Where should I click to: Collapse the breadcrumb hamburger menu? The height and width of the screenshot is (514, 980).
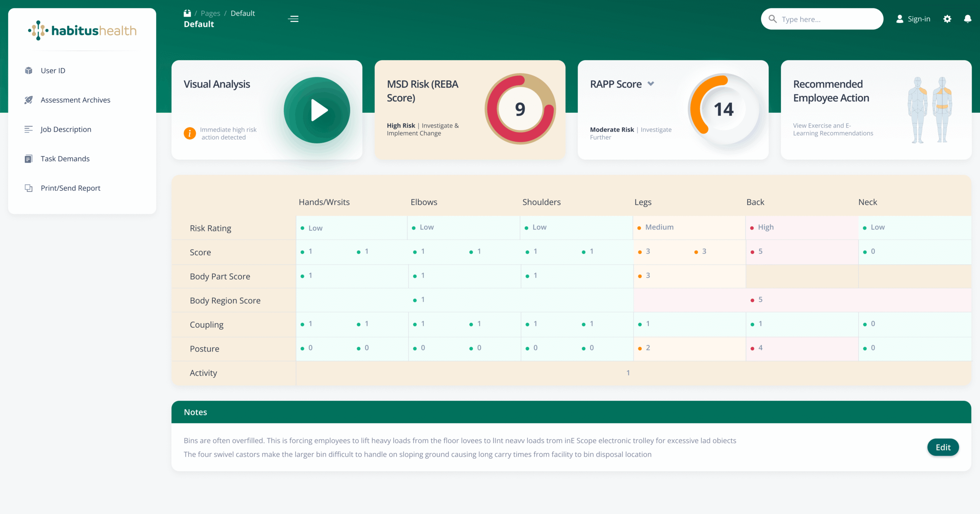click(x=293, y=19)
